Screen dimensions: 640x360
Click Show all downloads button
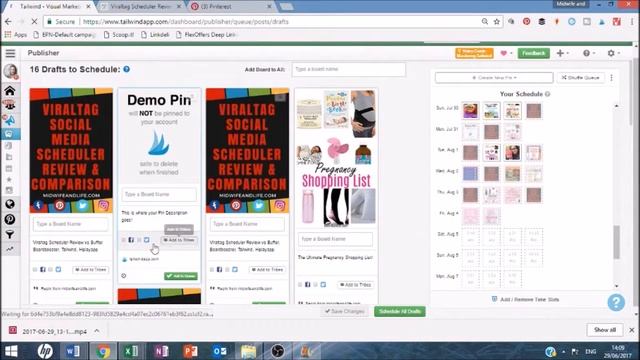[605, 330]
